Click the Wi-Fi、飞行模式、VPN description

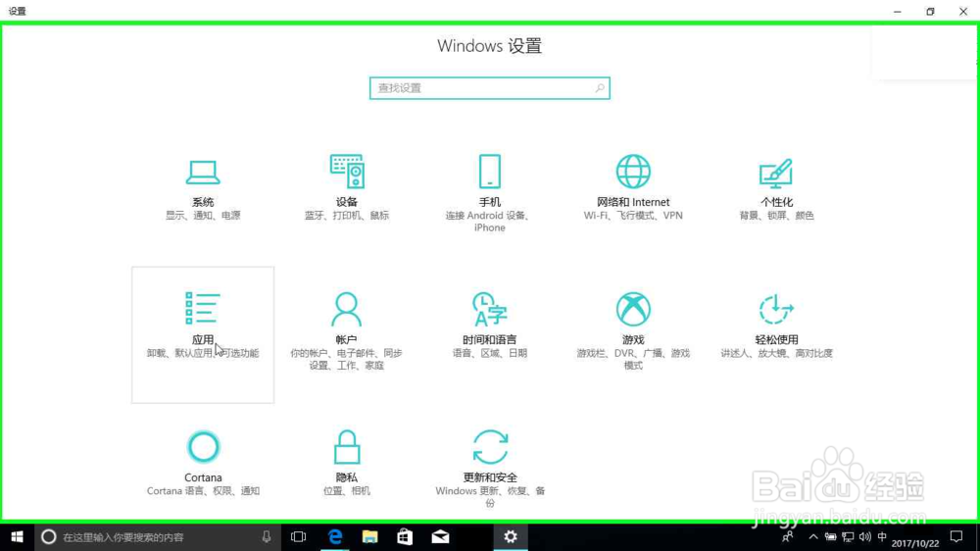tap(633, 215)
